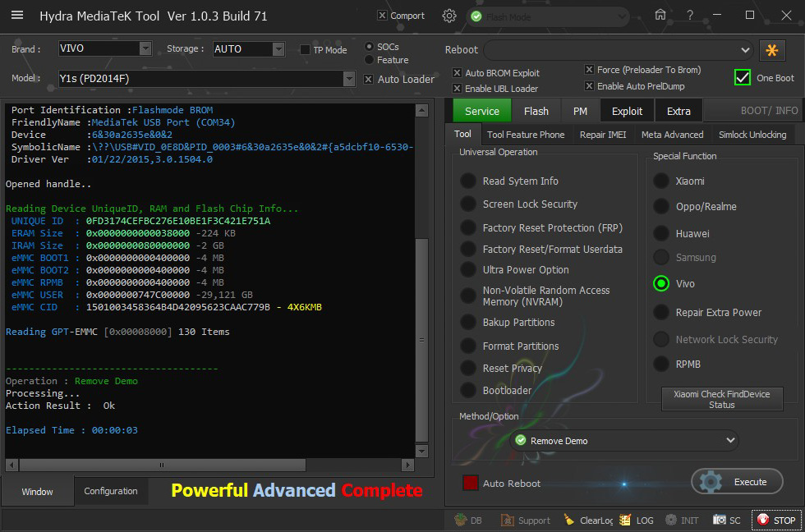Choose the Vivo special function
Image resolution: width=805 pixels, height=532 pixels.
pos(661,283)
